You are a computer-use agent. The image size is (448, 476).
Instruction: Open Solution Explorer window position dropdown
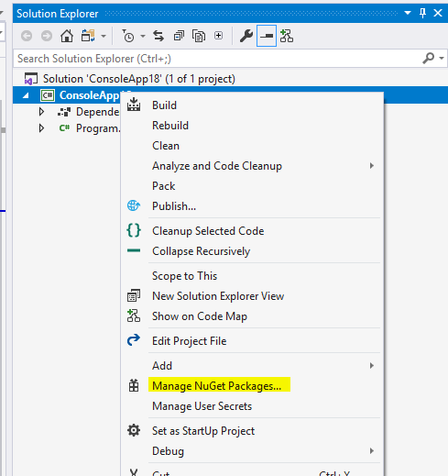pos(408,13)
